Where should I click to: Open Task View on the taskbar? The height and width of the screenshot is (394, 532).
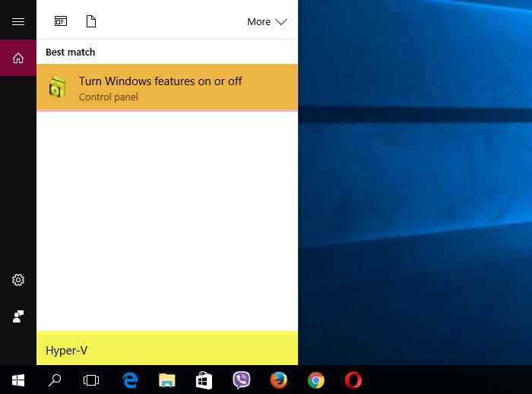(x=91, y=380)
